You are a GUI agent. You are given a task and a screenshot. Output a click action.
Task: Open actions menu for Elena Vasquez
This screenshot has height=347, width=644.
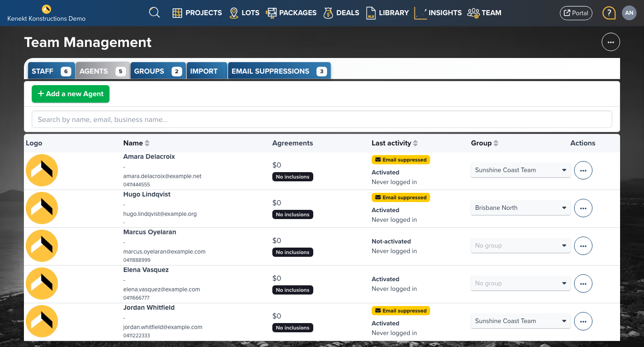point(583,283)
